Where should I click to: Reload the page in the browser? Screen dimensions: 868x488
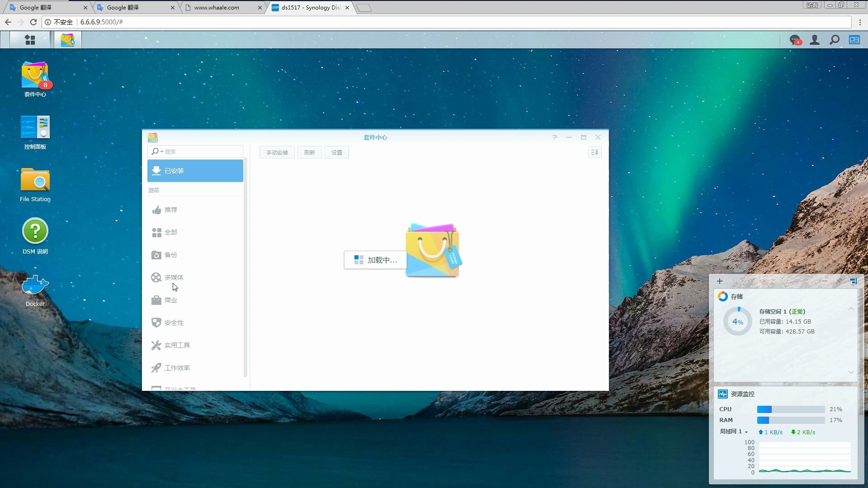click(33, 22)
